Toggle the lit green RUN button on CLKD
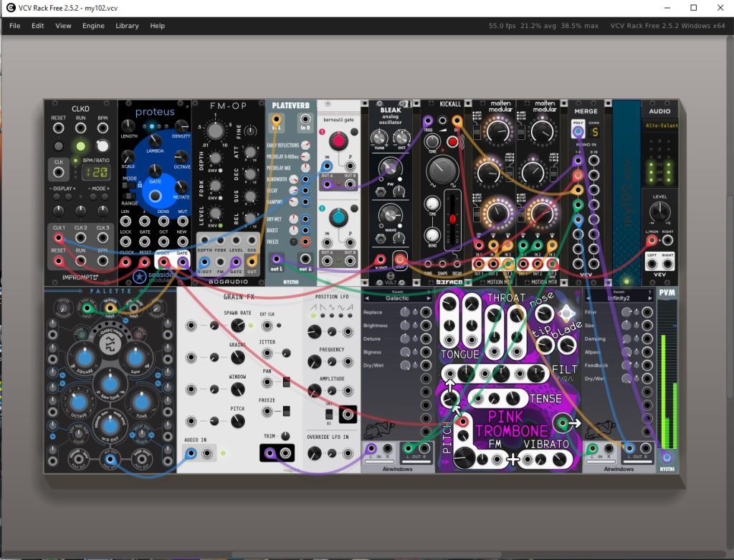This screenshot has height=560, width=734. pos(80,146)
